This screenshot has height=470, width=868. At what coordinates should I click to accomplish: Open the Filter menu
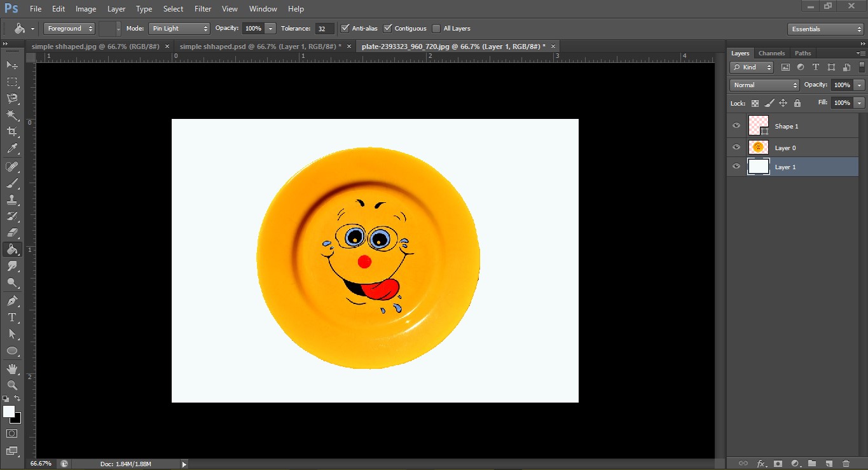(x=203, y=9)
